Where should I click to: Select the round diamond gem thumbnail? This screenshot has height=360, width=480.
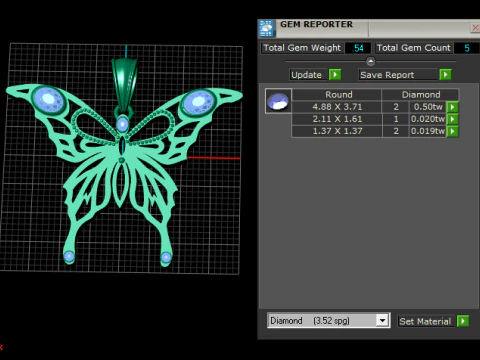pyautogui.click(x=278, y=101)
